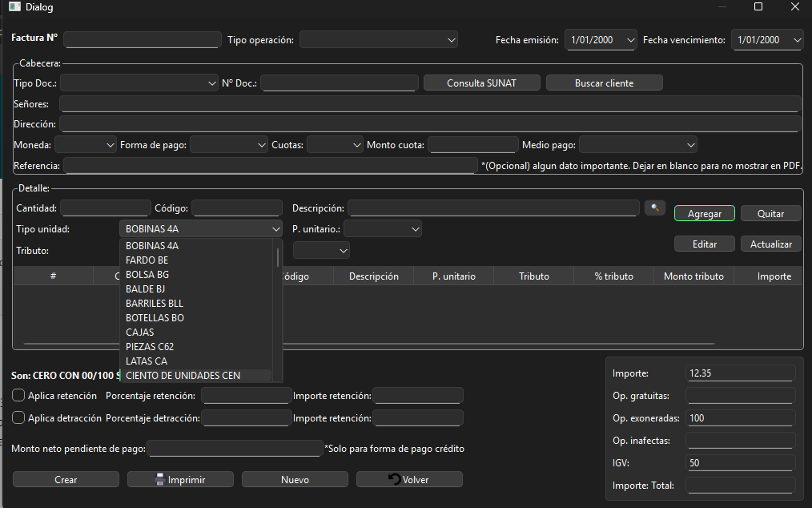Viewport: 812px width, 508px height.
Task: Open the Moneda dropdown
Action: (x=86, y=145)
